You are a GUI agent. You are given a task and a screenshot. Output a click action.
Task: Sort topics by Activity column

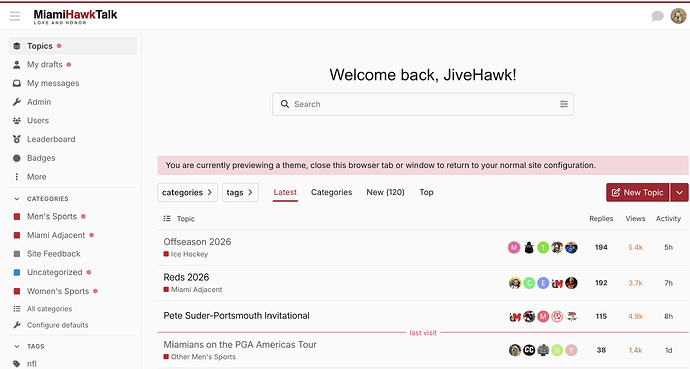tap(668, 219)
